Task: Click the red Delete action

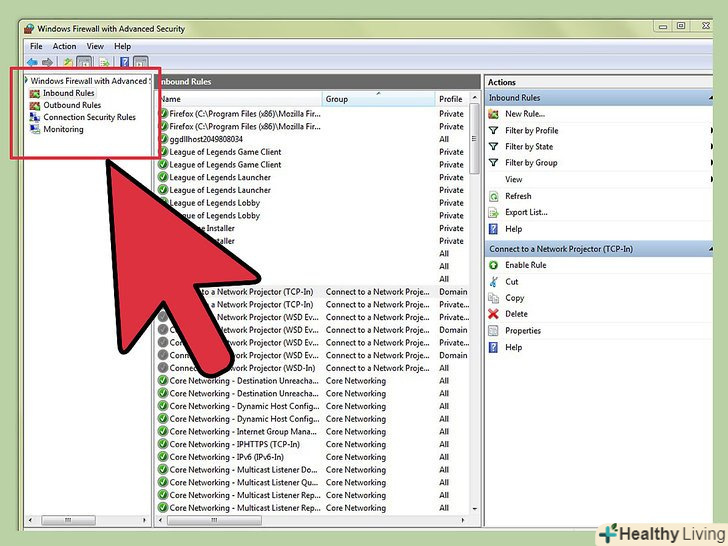Action: pyautogui.click(x=516, y=314)
